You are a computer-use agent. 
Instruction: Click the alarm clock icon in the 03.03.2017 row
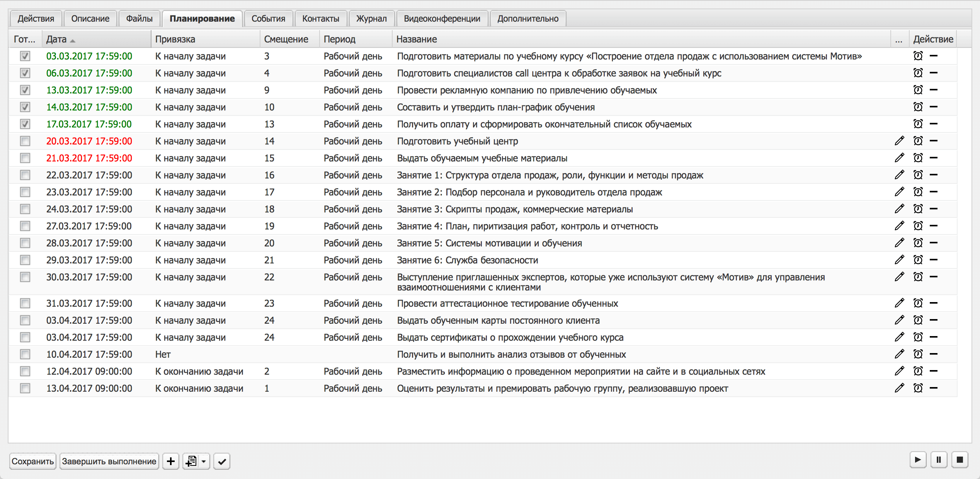tap(918, 56)
